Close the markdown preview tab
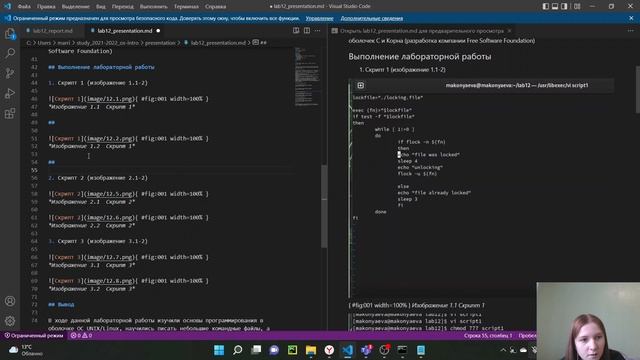 tap(509, 31)
